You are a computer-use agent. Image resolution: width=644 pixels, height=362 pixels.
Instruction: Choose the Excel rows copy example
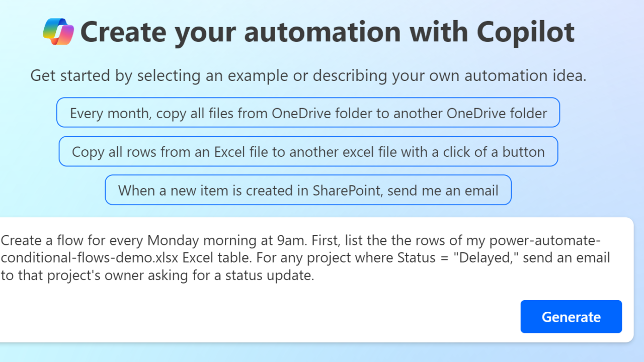pos(308,151)
